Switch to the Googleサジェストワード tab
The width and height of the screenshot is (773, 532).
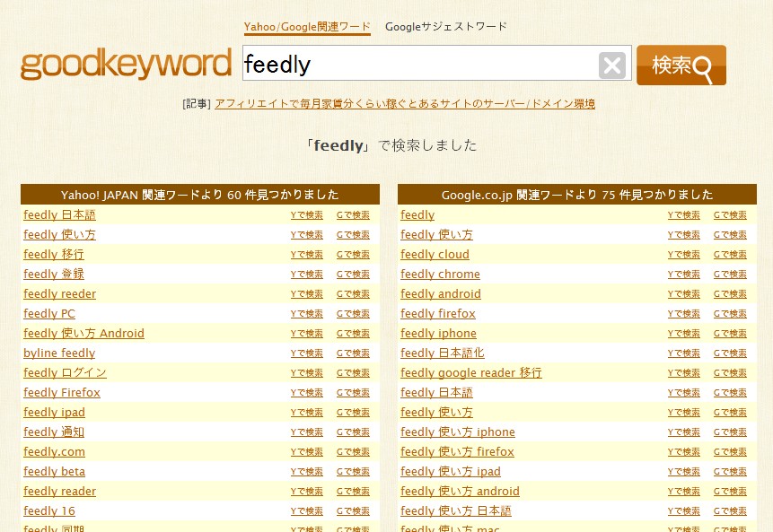coord(445,27)
